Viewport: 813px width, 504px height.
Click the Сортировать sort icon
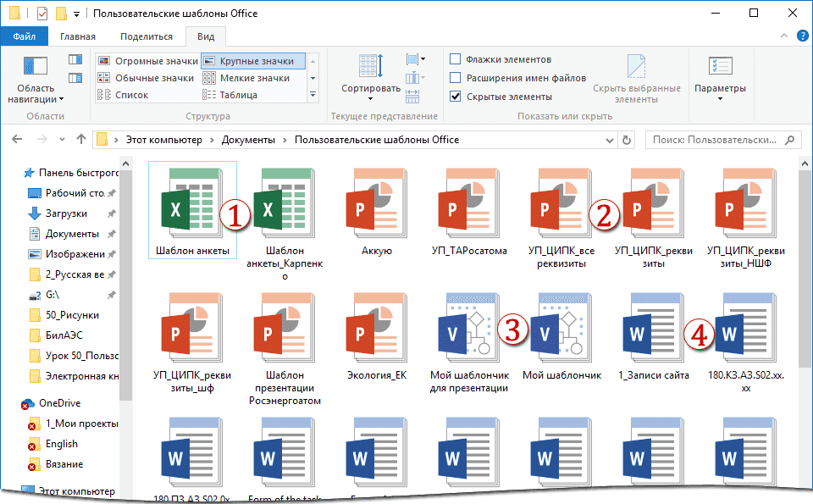[371, 69]
